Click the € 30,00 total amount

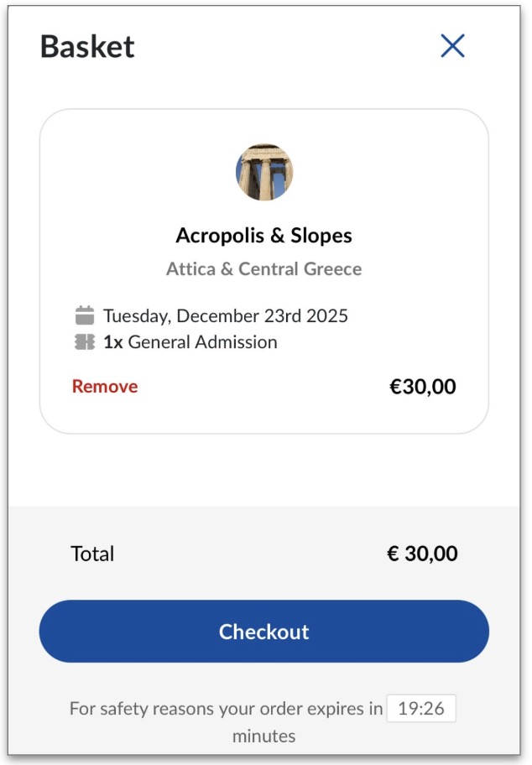tap(422, 554)
